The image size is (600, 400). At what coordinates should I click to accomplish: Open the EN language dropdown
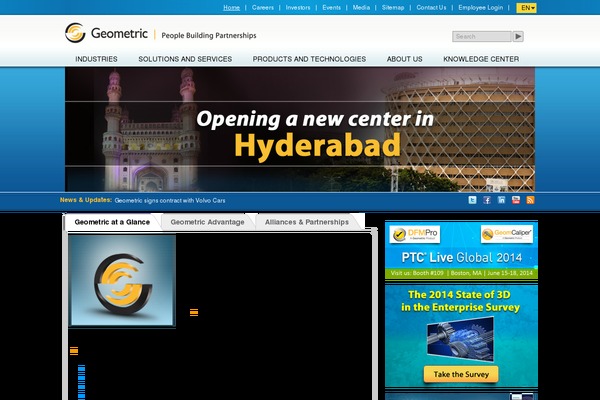click(527, 7)
